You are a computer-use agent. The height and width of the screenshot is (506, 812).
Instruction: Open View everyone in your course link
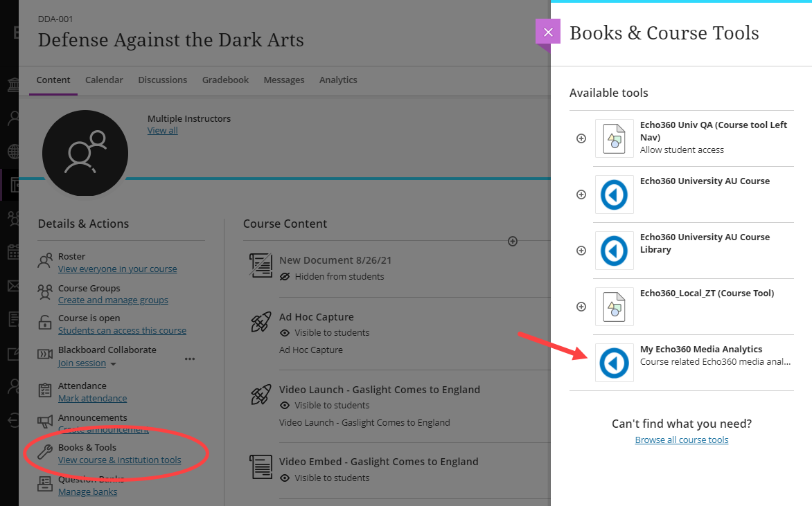pyautogui.click(x=118, y=269)
